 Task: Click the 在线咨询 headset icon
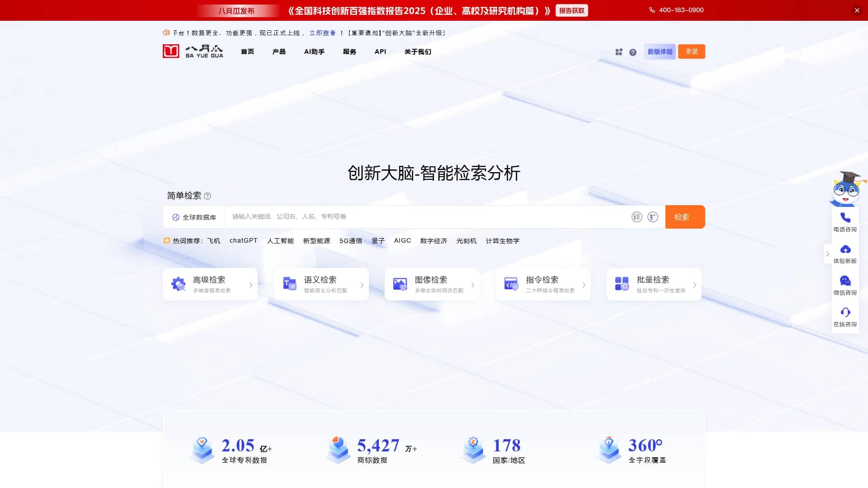tap(845, 312)
